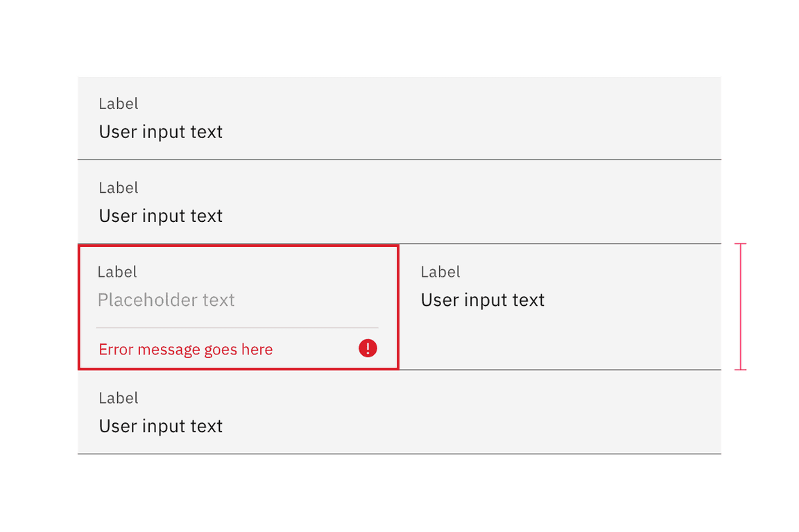Click the Label of the first input row

click(119, 103)
